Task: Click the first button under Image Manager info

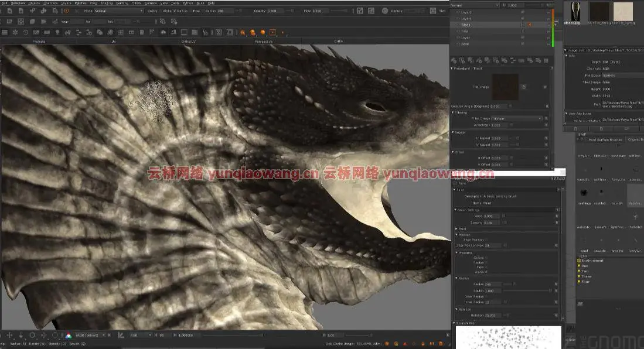Action: (575, 129)
